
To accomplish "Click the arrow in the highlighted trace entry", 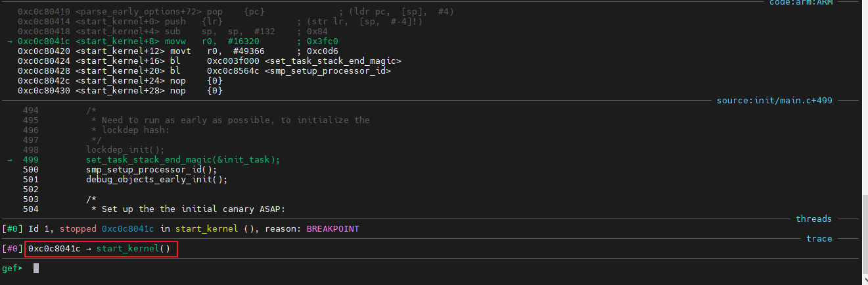I will tap(89, 249).
